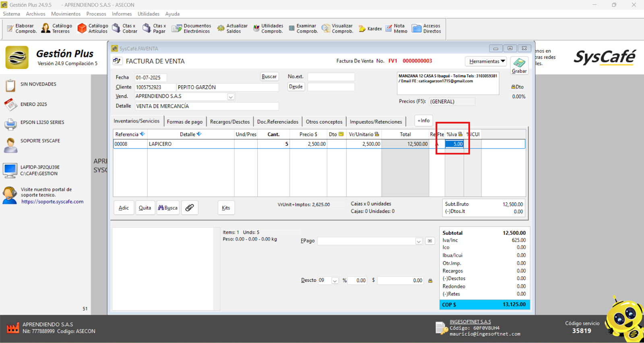Open the Informes menu
The image size is (644, 343).
(122, 14)
